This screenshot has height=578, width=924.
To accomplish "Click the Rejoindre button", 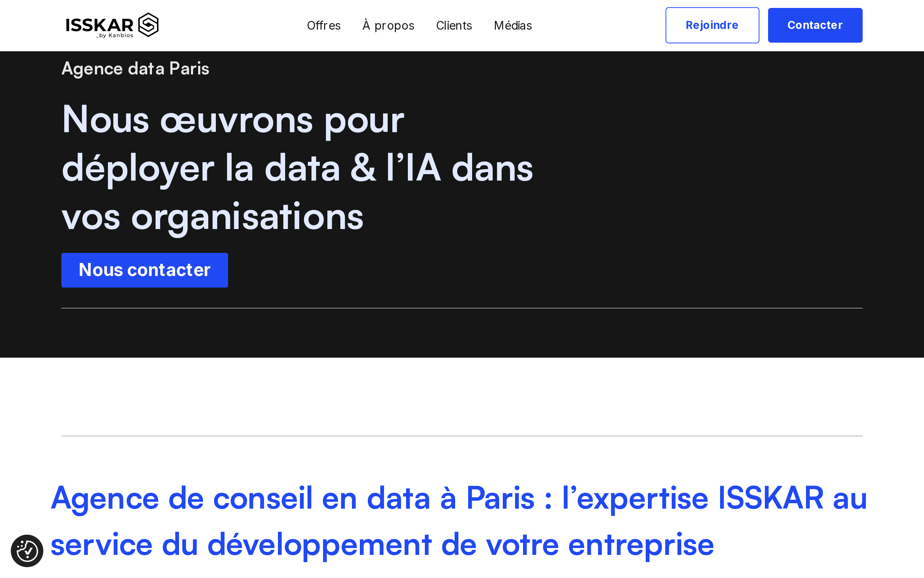I will click(x=712, y=25).
